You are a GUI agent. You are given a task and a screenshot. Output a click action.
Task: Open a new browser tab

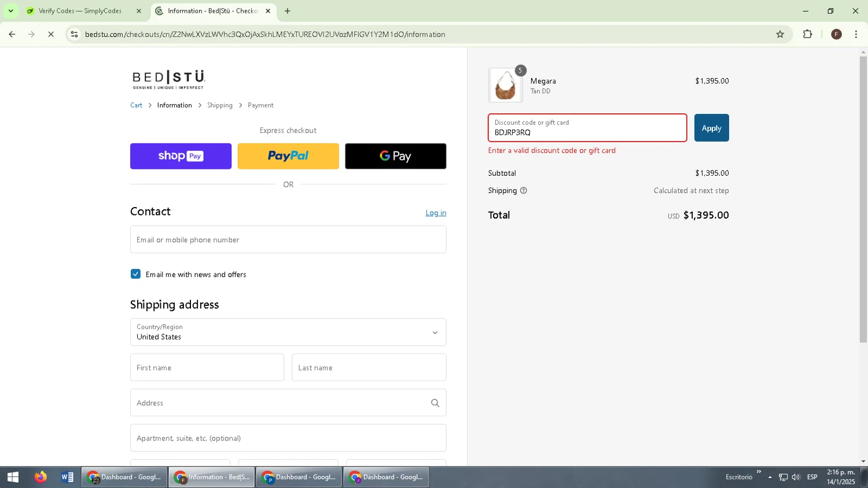288,11
